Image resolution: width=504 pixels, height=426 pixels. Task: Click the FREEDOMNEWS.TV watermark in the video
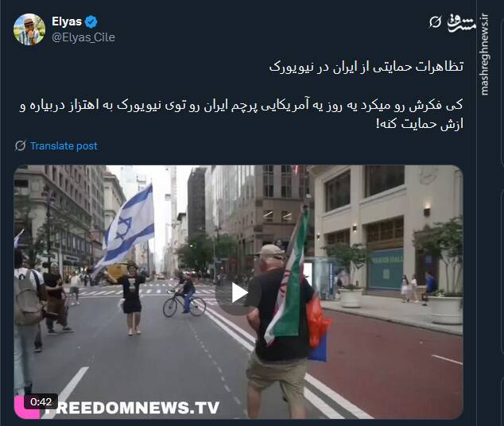[x=134, y=408]
